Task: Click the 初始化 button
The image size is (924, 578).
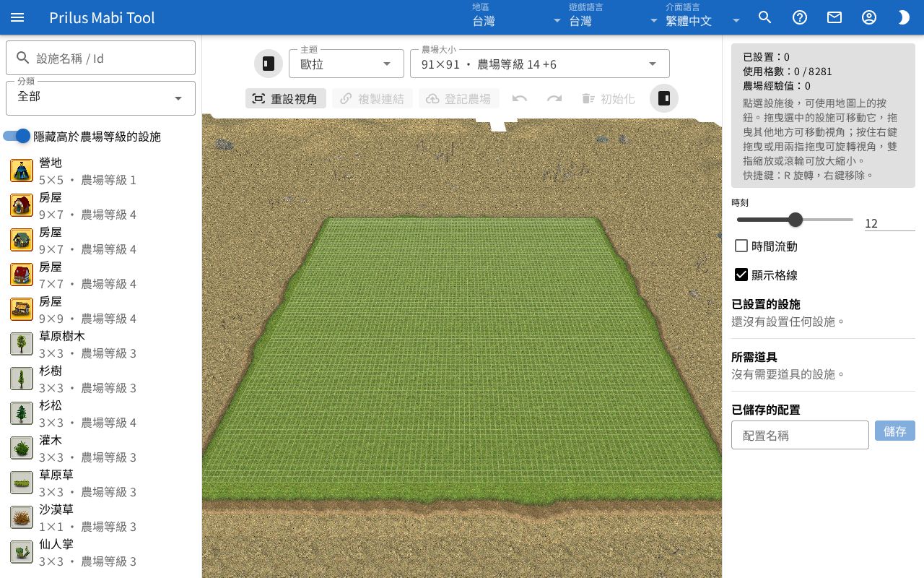Action: click(609, 98)
